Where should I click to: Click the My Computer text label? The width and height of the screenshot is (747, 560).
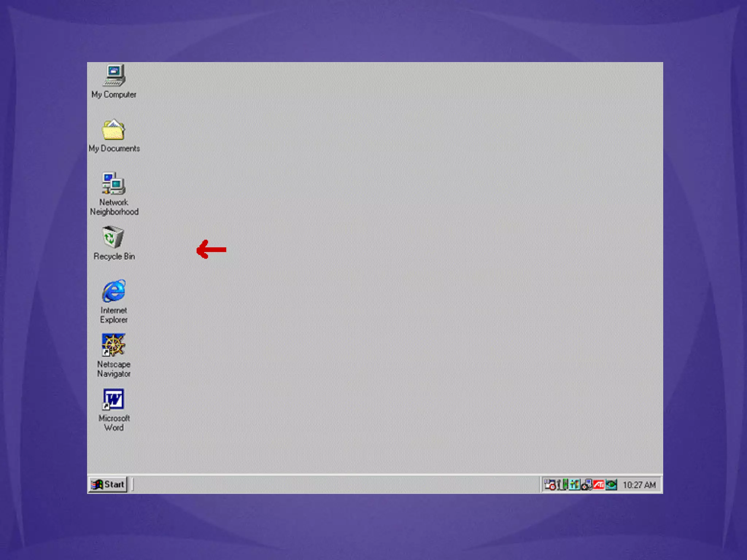[114, 94]
